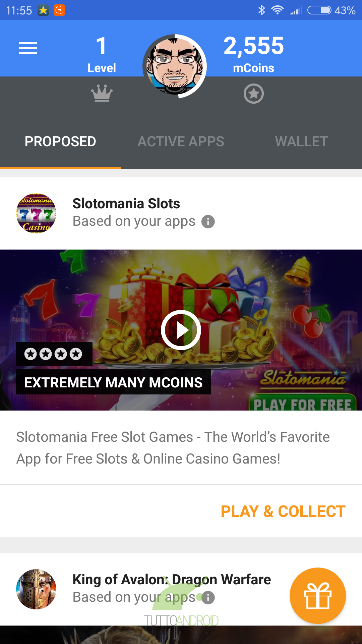Tap the 2,555 mCoins balance

click(254, 54)
